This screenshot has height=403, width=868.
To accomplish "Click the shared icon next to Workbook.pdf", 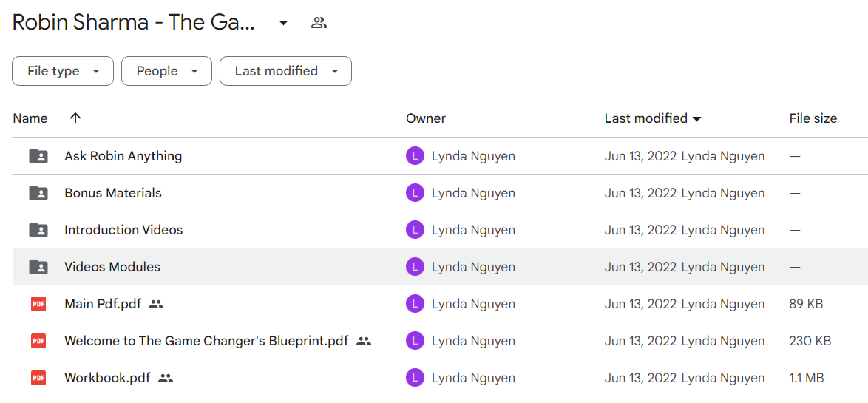I will (x=166, y=378).
